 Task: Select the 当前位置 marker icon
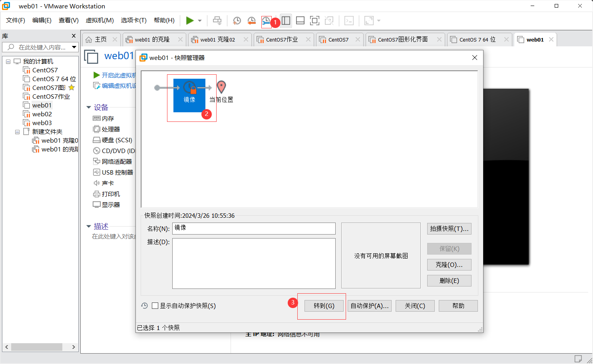[x=221, y=87]
